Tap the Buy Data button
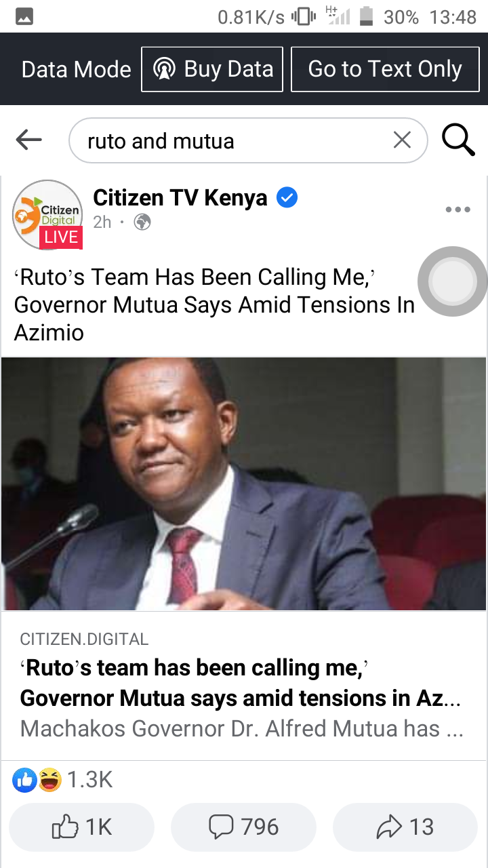The height and width of the screenshot is (868, 488). tap(212, 69)
